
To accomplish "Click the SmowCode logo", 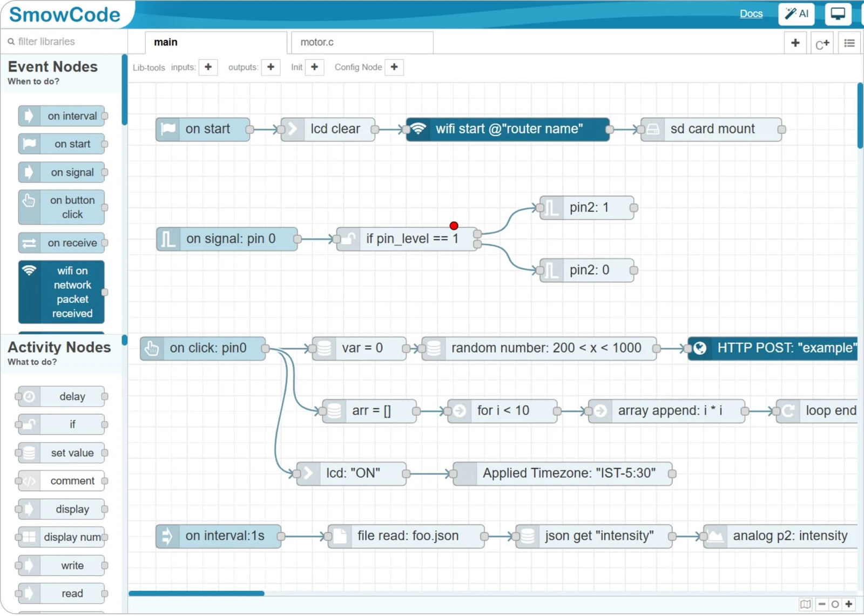I will click(65, 15).
